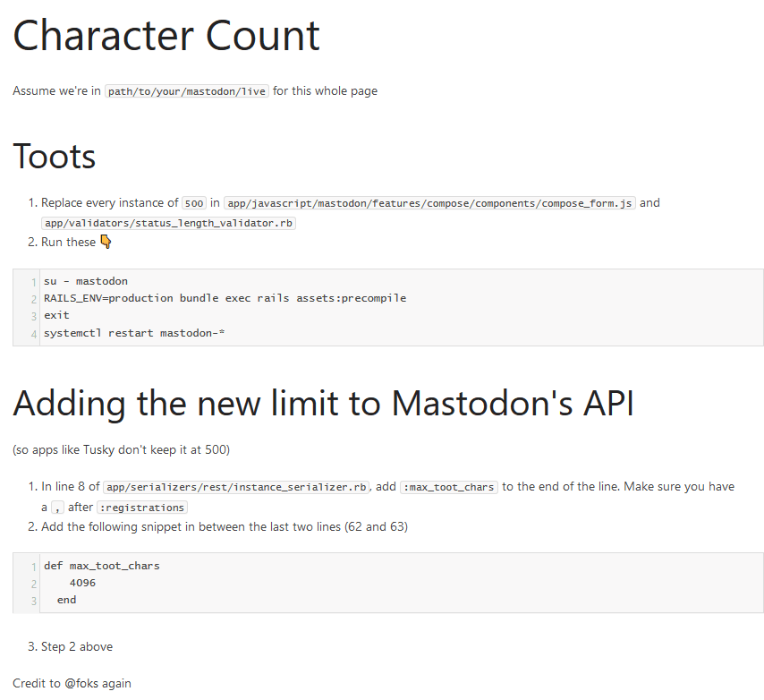This screenshot has height=700, width=764.
Task: Click the :max_toot_chars inline code
Action: tap(448, 487)
